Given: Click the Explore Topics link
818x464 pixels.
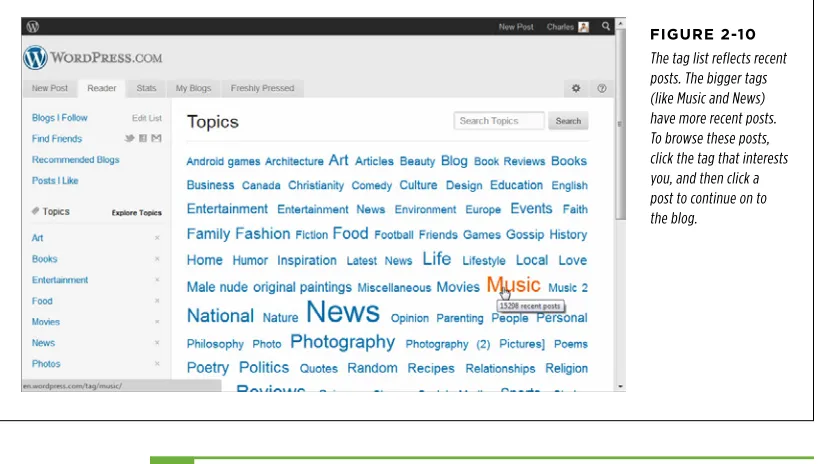Looking at the screenshot, I should (137, 213).
